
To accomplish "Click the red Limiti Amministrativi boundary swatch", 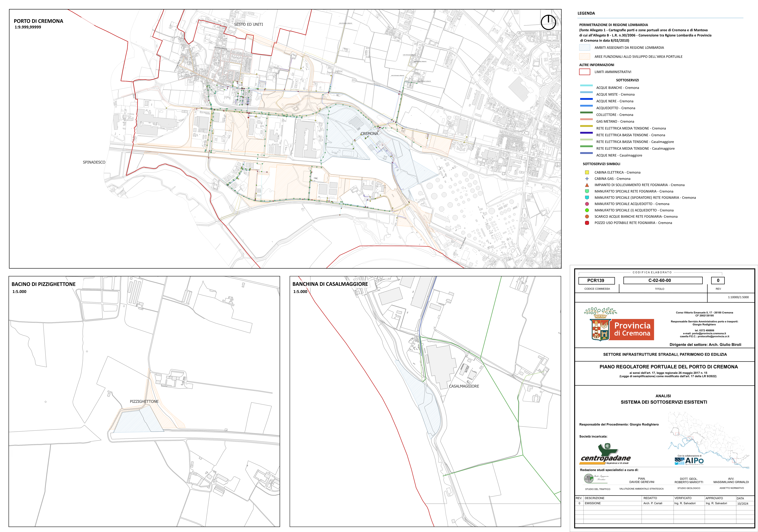I will (x=585, y=72).
